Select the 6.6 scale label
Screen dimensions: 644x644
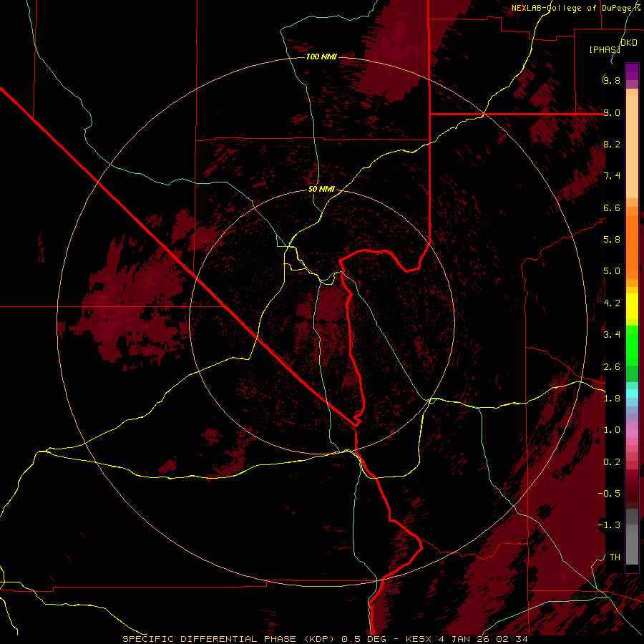coord(612,208)
